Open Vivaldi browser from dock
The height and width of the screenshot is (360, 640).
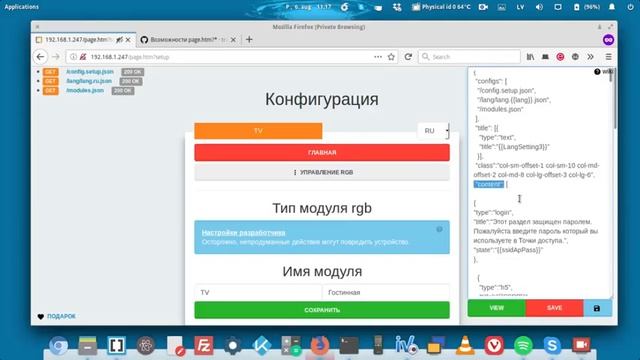(494, 346)
